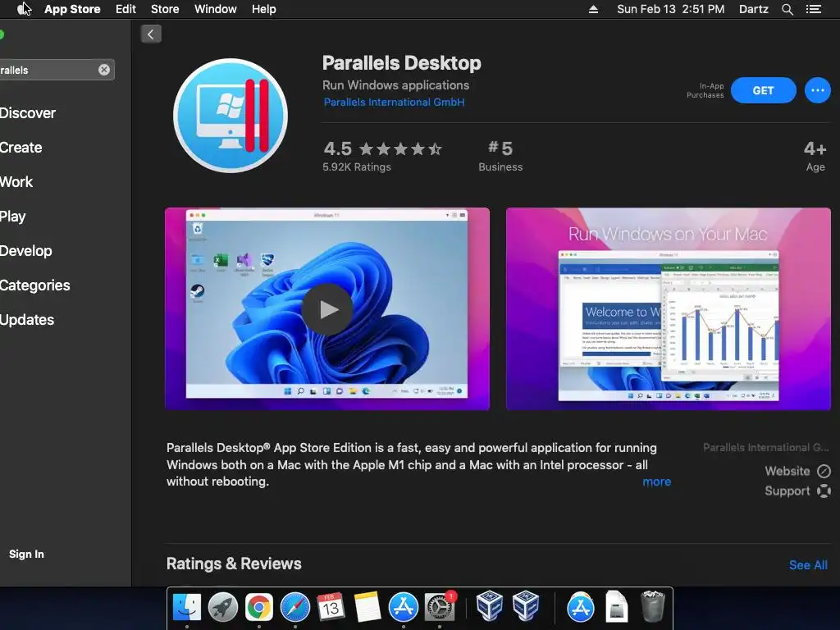The width and height of the screenshot is (840, 630).
Task: Click the #5 Business ranking
Action: tap(500, 156)
